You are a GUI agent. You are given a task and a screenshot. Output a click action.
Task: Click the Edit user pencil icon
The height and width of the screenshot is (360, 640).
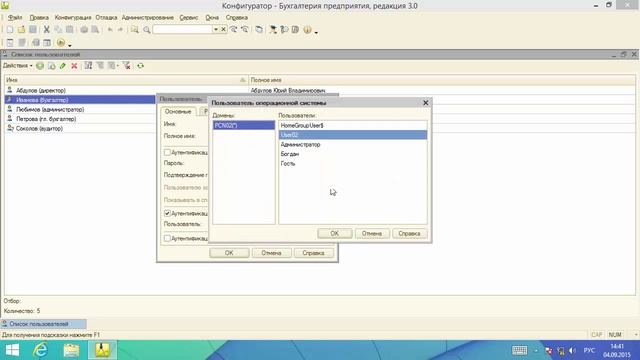pyautogui.click(x=62, y=66)
